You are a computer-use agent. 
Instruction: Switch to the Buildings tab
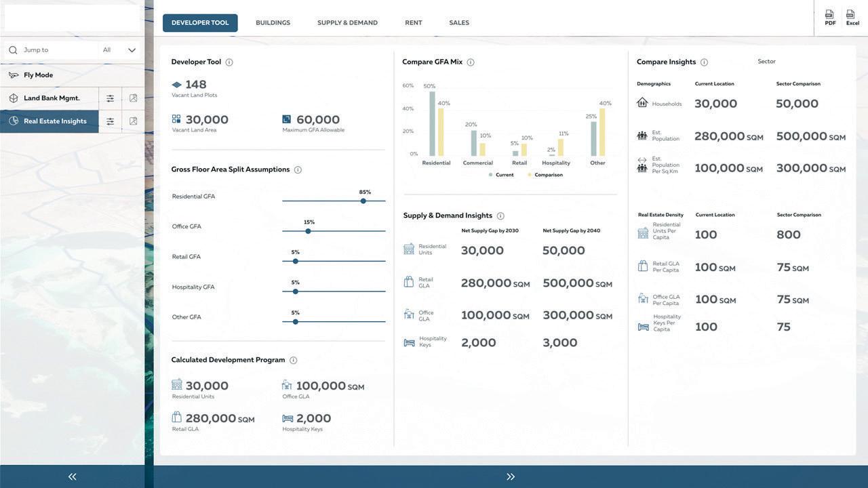coord(273,23)
